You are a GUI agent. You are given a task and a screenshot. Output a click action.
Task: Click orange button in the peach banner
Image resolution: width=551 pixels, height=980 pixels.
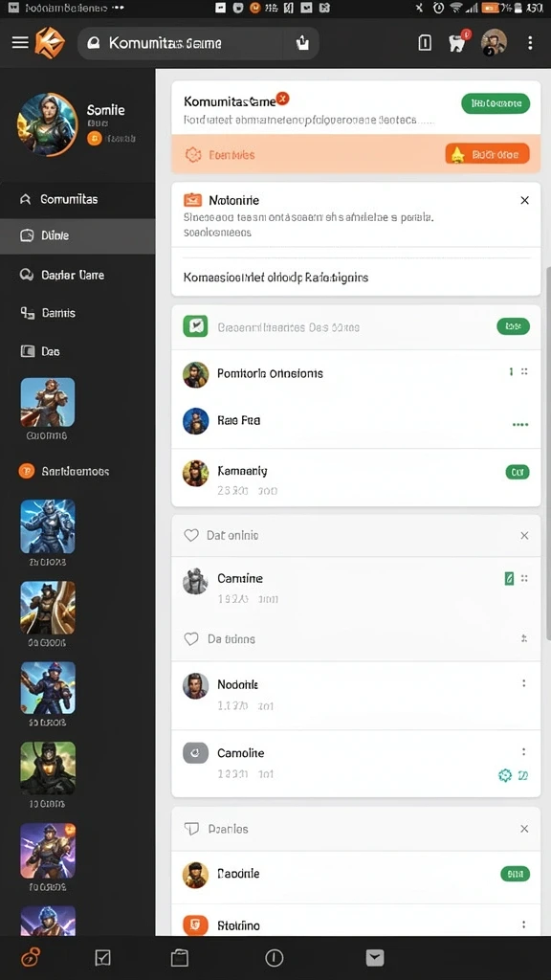click(487, 154)
